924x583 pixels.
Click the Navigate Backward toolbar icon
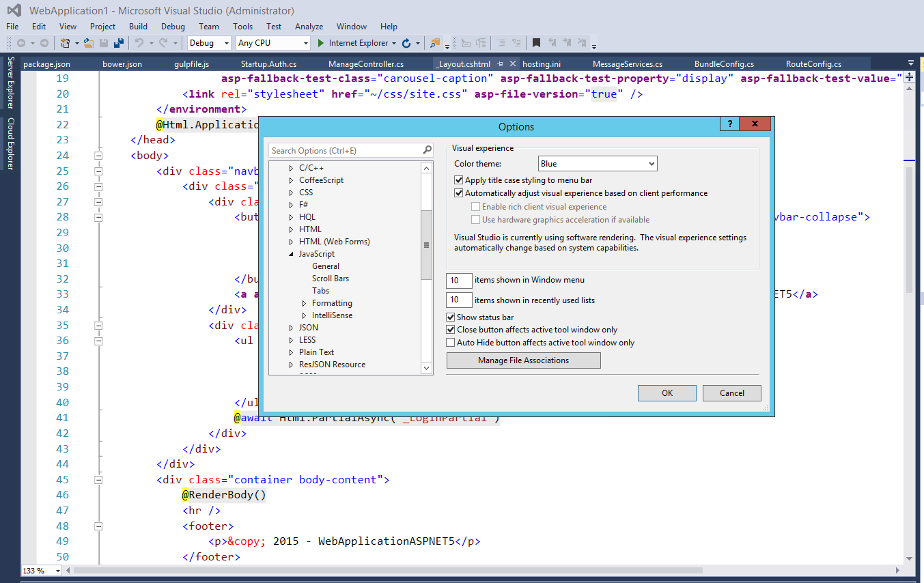tap(21, 43)
